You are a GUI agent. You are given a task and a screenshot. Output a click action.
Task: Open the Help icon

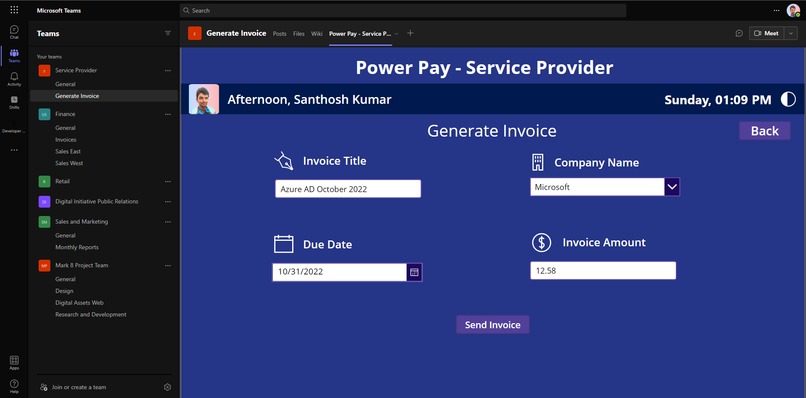pos(14,386)
